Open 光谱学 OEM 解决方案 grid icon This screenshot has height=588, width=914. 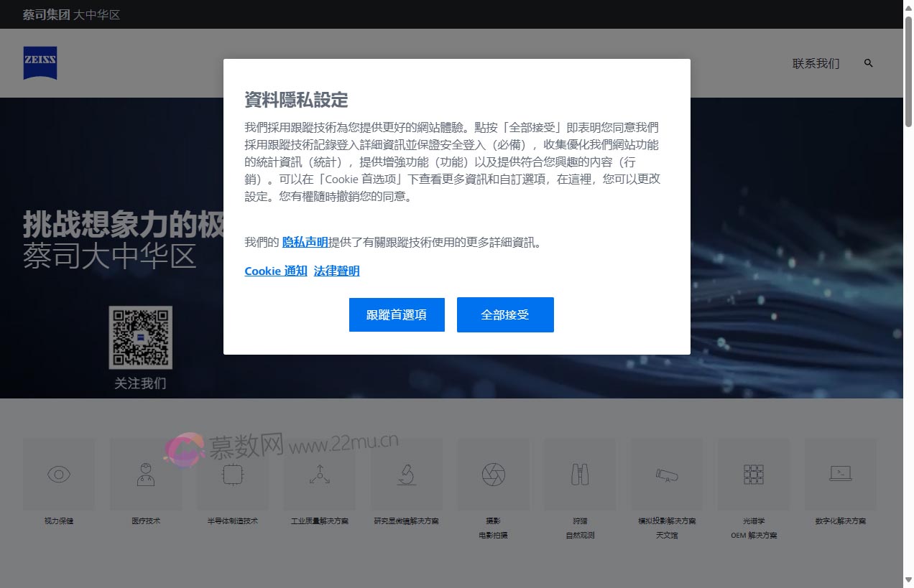(x=753, y=474)
